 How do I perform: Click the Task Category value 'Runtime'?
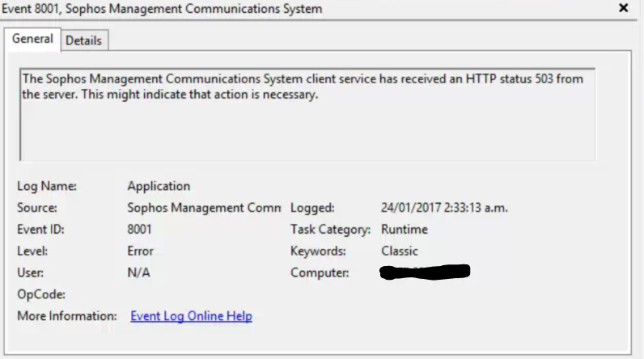point(405,230)
